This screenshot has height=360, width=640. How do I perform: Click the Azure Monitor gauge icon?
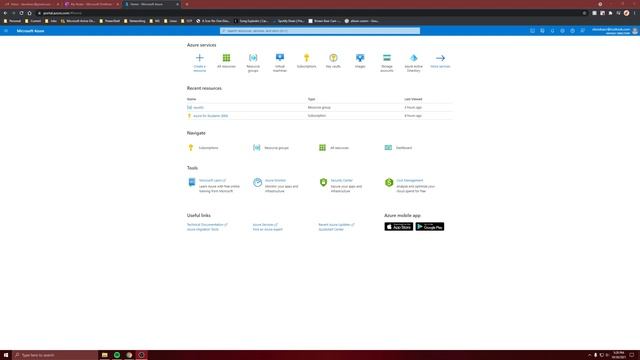click(258, 182)
